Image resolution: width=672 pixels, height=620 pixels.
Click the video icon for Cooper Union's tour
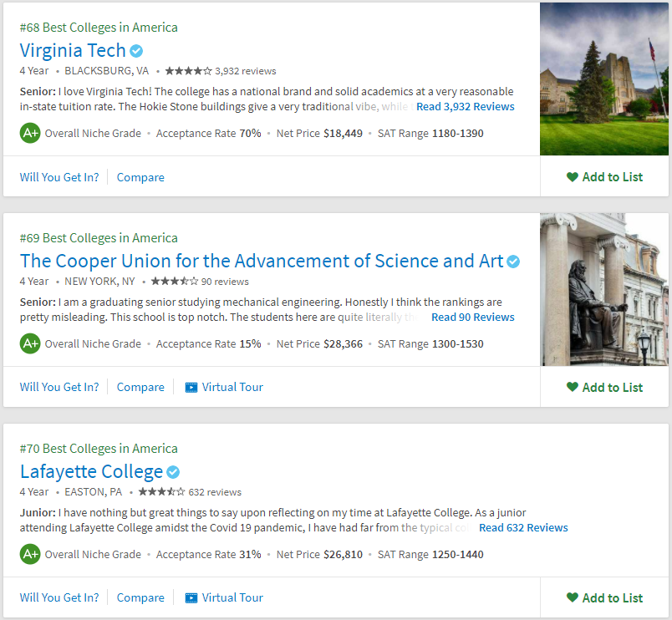click(x=191, y=388)
